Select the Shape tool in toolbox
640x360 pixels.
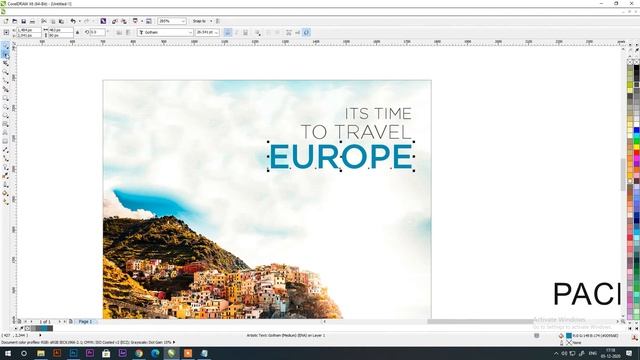[5, 55]
